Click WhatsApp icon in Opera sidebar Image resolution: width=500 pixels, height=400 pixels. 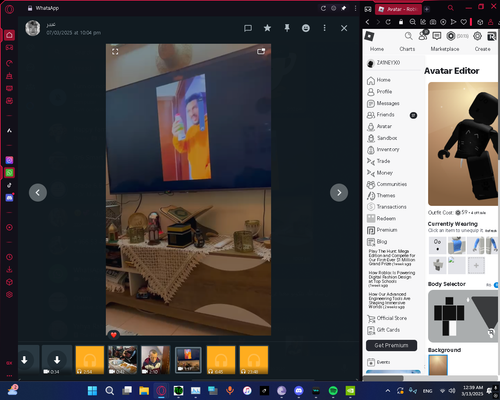click(9, 173)
